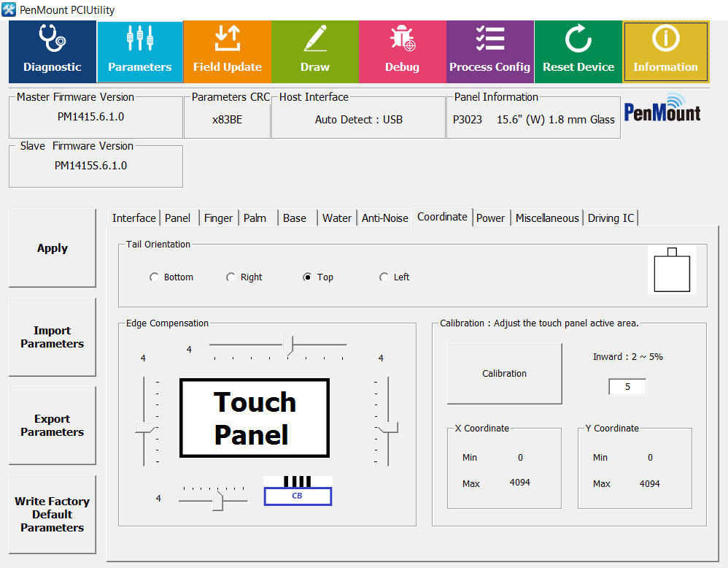Choose Left tail orientation
728x568 pixels.
click(x=384, y=277)
